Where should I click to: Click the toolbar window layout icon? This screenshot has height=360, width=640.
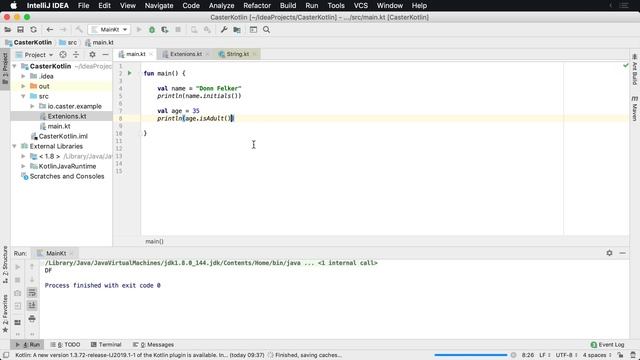(253, 29)
